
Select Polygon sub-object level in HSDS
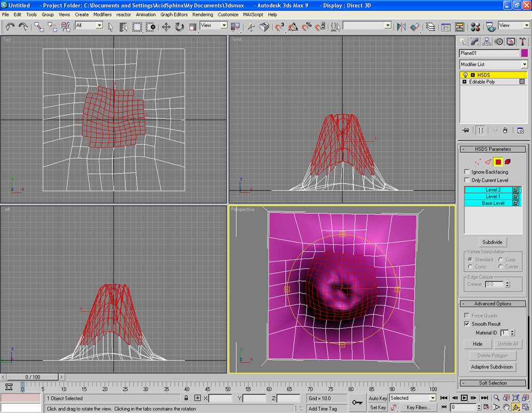[498, 162]
